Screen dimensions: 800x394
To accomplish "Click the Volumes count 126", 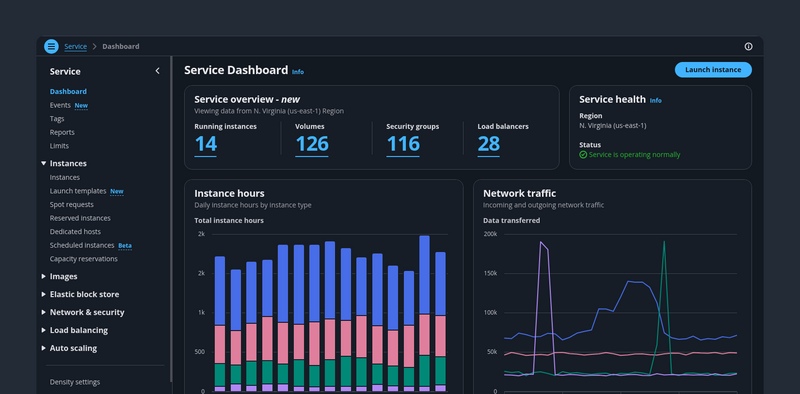I will tap(311, 144).
